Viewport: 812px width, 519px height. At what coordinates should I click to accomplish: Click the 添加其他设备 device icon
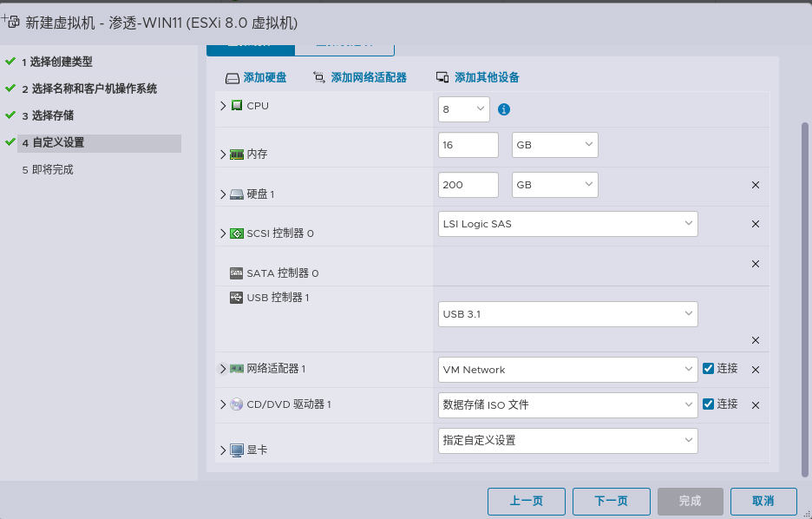point(442,76)
